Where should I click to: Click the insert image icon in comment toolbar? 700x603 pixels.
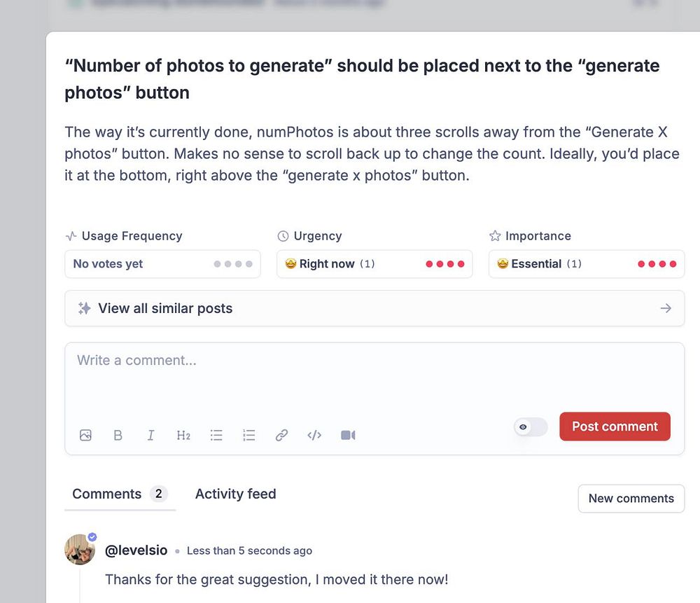pos(85,435)
